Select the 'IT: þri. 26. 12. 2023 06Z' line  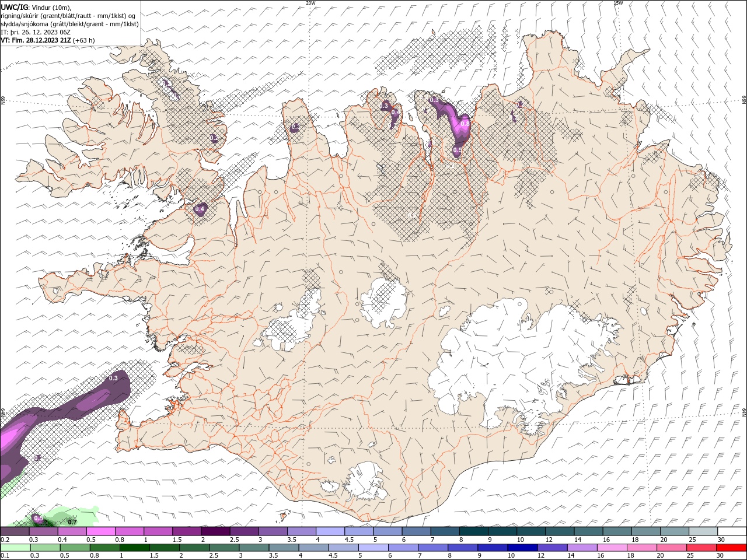(x=36, y=32)
